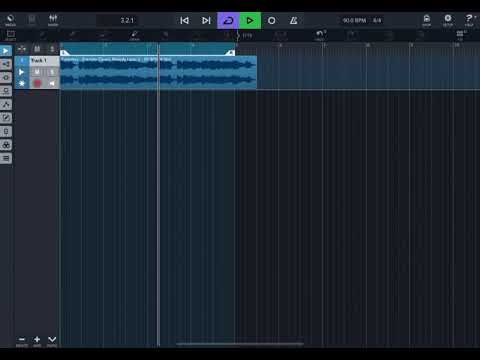Freeze Track 1 with snowflake icon
The image size is (480, 360).
point(22,83)
